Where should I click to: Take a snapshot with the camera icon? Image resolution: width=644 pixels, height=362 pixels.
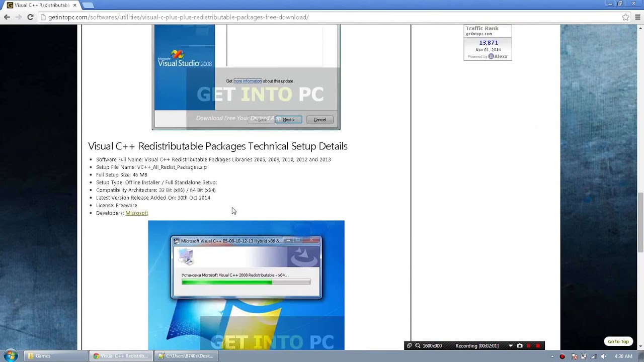[x=520, y=346]
